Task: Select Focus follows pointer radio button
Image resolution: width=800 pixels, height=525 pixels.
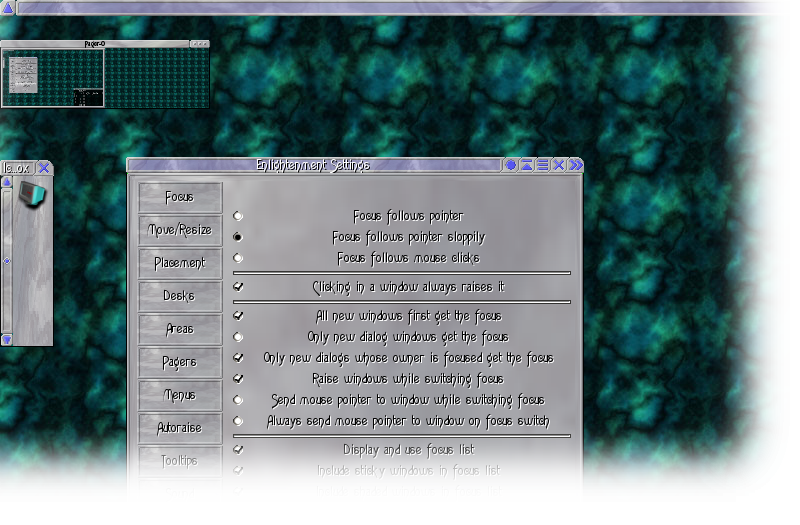Action: coord(238,216)
